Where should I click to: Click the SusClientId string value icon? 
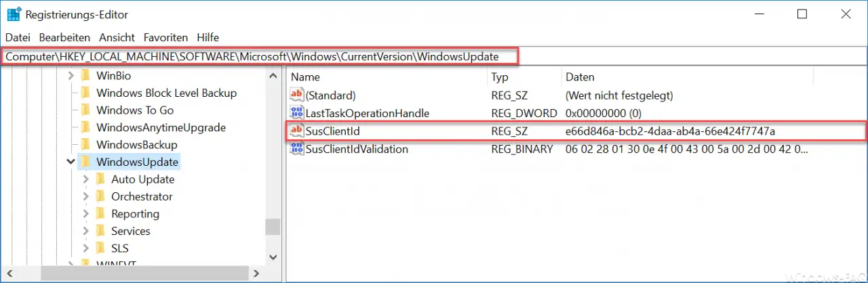click(296, 131)
